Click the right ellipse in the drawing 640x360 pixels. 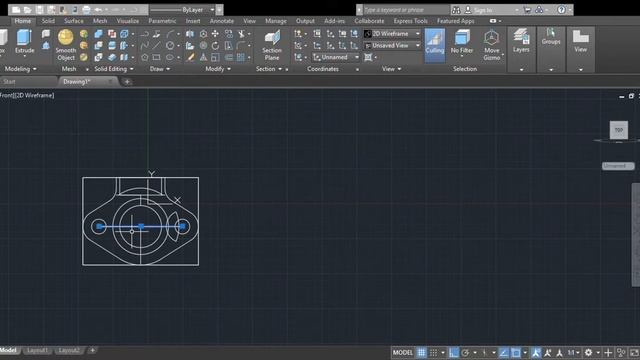[x=173, y=227]
